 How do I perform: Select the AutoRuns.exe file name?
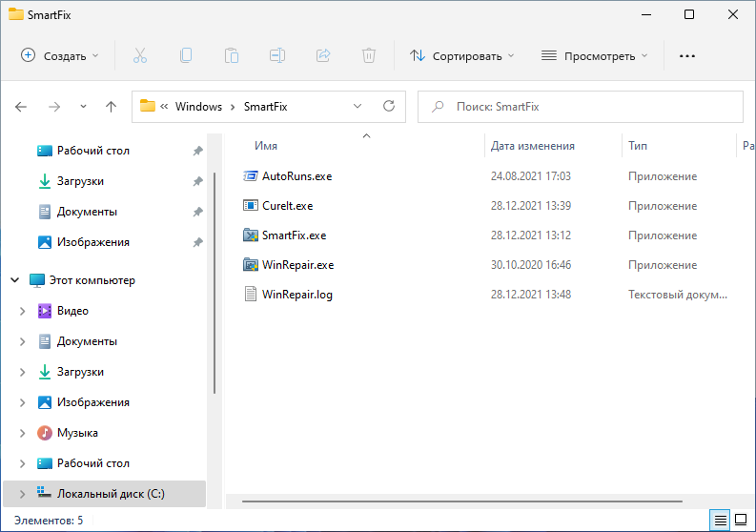tap(297, 176)
